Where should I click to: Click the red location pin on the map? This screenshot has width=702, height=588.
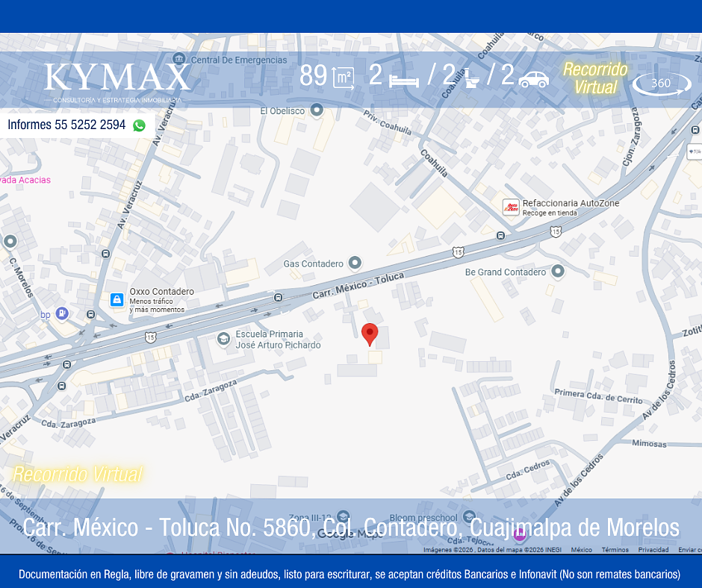[370, 334]
